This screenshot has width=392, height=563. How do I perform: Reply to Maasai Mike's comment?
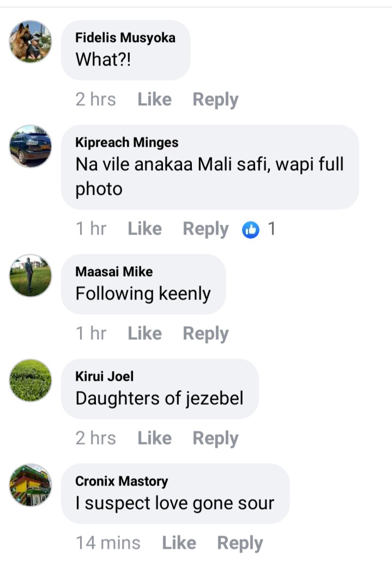(206, 334)
